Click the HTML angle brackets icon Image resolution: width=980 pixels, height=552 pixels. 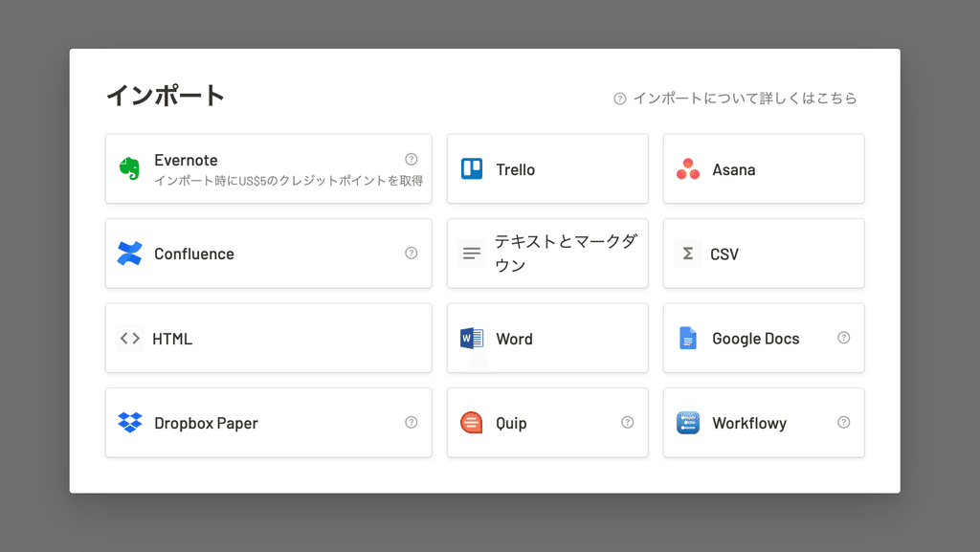point(130,339)
